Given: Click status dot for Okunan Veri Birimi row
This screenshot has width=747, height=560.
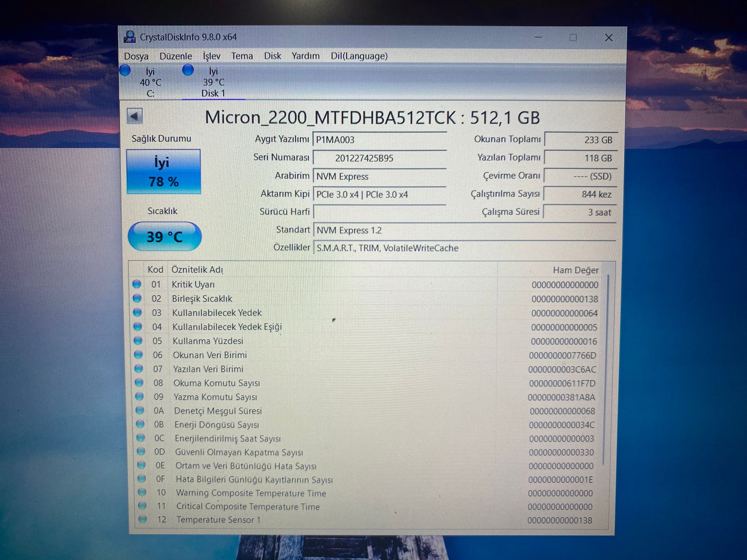Looking at the screenshot, I should pos(139,354).
